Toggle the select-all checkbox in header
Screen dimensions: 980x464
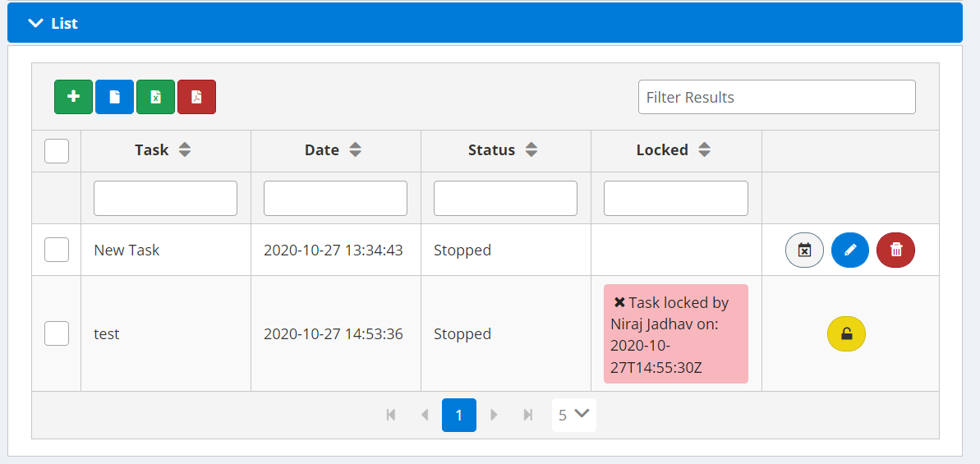(57, 151)
